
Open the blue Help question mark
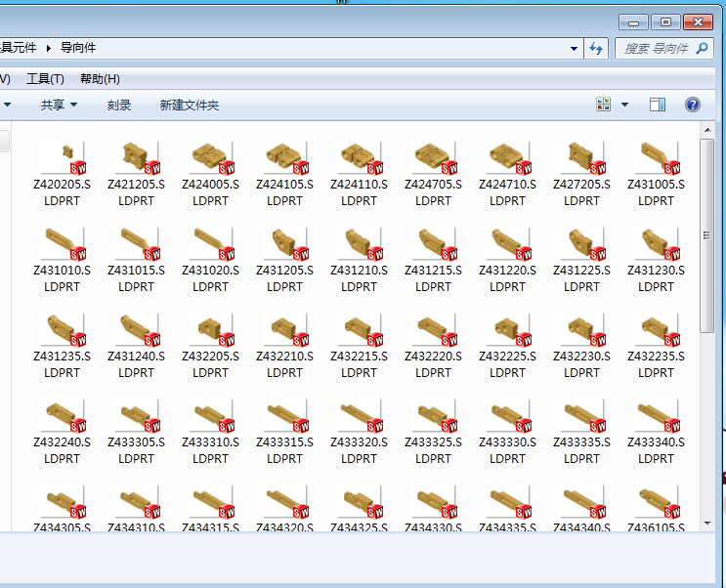[x=692, y=105]
